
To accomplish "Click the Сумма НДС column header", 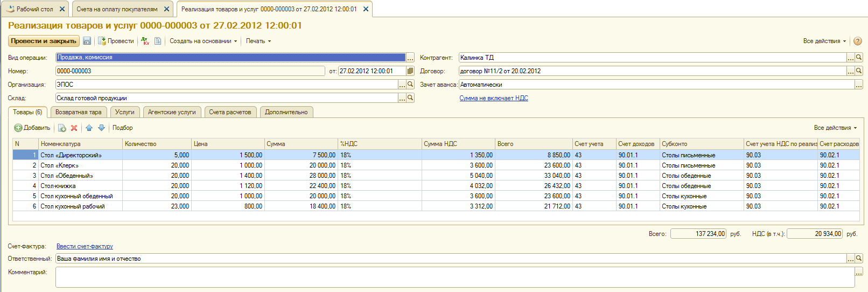I will click(458, 144).
